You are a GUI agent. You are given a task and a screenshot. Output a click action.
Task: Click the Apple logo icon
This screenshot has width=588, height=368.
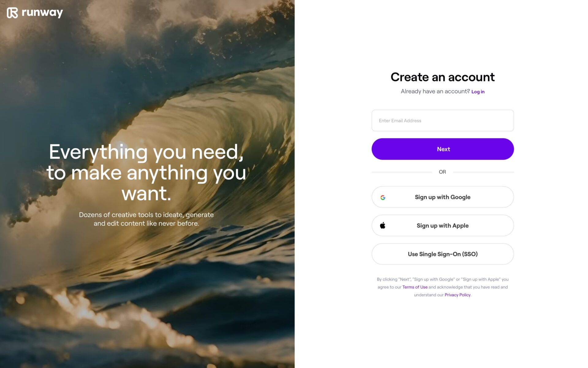pos(383,225)
